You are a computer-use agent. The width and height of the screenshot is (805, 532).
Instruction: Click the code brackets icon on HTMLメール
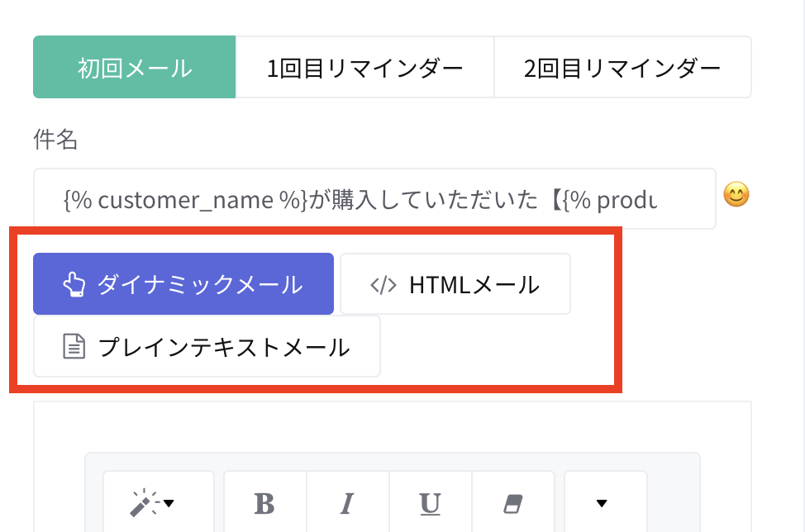(x=383, y=285)
